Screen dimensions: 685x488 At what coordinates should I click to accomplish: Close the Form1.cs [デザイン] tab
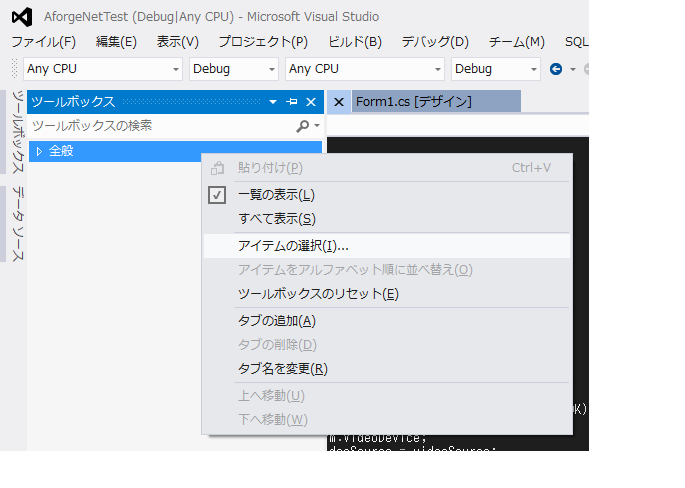pos(339,102)
